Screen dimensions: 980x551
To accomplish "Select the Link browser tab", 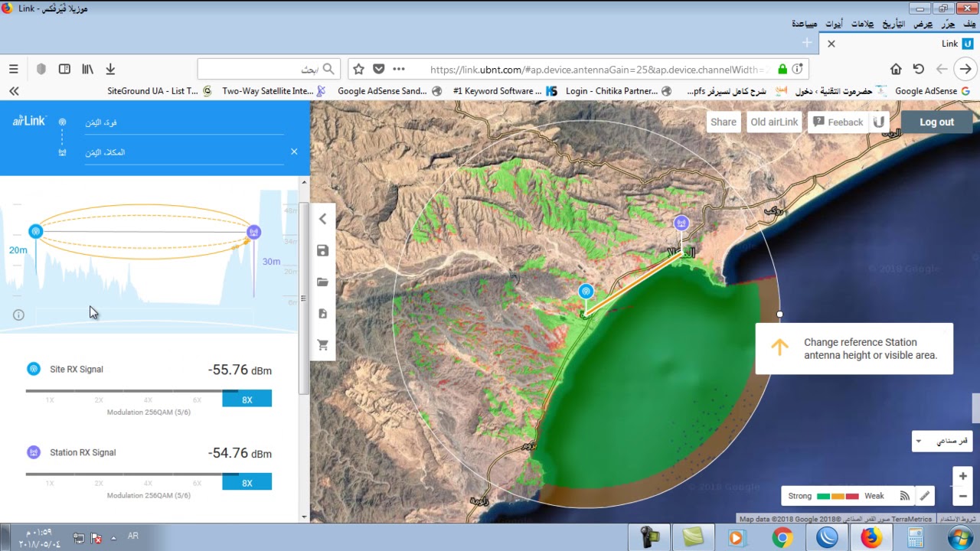I will click(x=900, y=44).
